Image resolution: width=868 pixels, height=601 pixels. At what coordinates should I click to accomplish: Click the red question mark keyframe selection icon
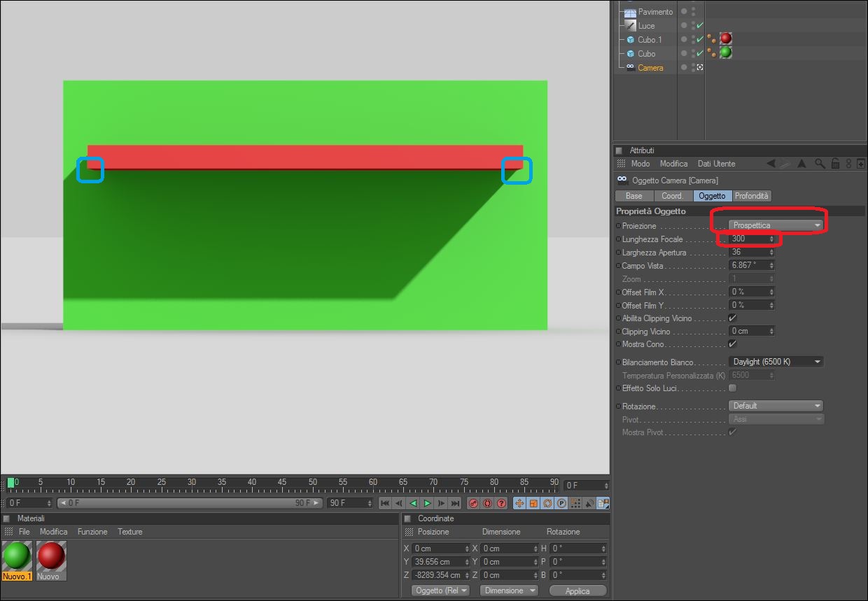tap(501, 503)
